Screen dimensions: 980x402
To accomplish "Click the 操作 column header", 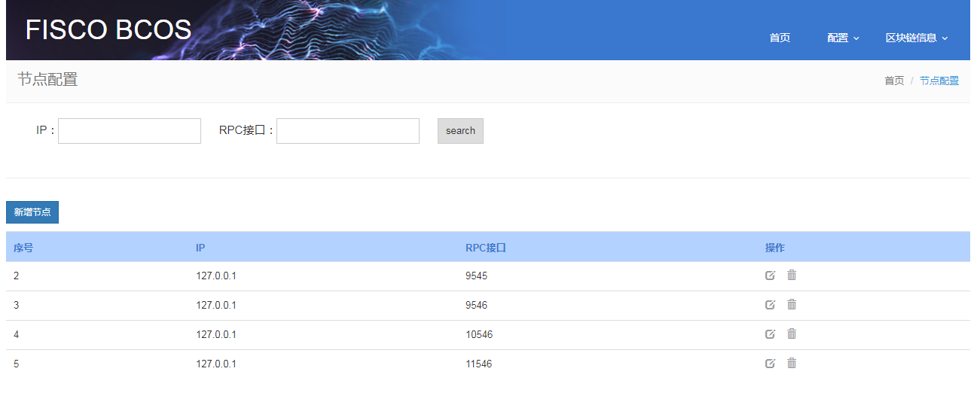I will (x=775, y=248).
